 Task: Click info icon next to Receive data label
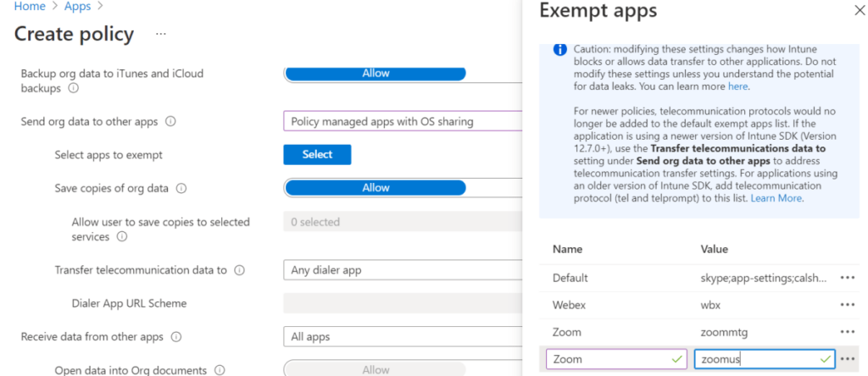176,337
